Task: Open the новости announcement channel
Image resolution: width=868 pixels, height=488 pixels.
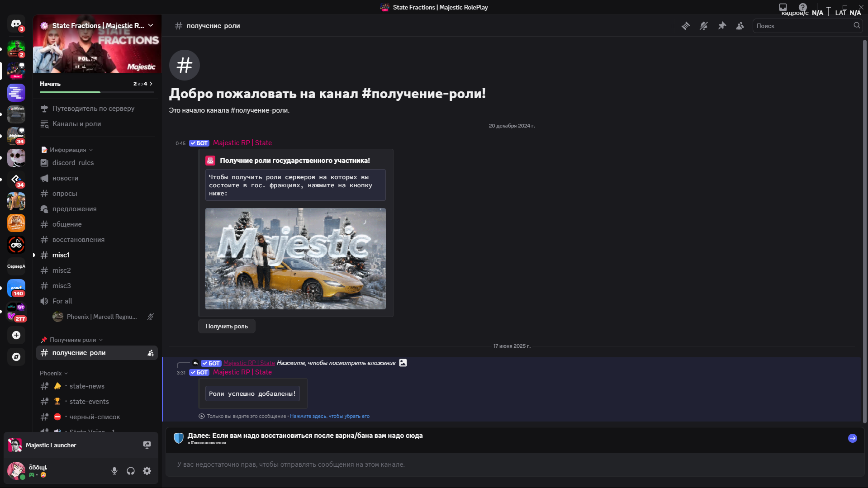Action: pyautogui.click(x=97, y=178)
